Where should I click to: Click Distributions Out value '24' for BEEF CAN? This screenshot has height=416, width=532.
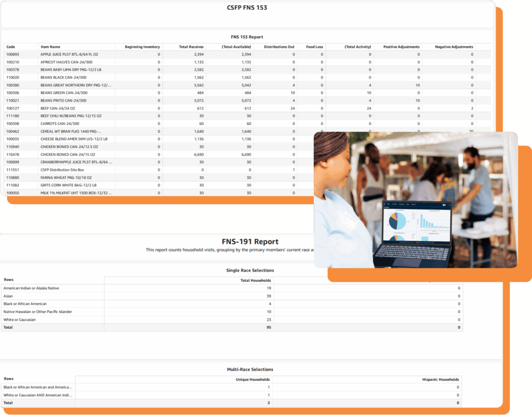(x=292, y=108)
